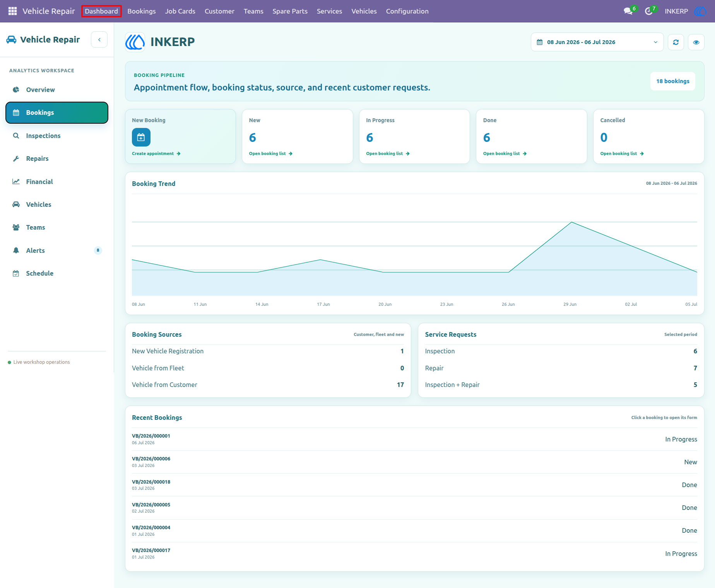Viewport: 715px width, 588px height.
Task: Select Bookings in the sidebar
Action: pyautogui.click(x=57, y=112)
